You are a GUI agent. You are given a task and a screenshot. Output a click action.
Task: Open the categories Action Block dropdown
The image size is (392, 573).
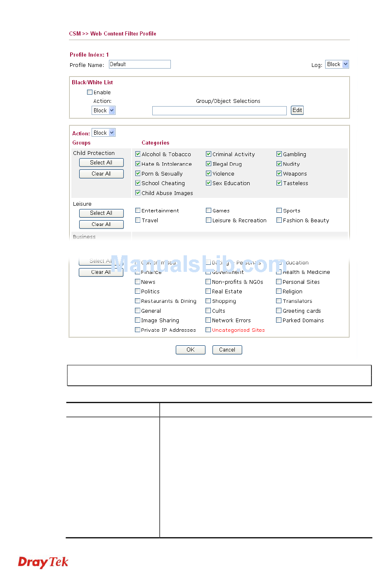[103, 133]
